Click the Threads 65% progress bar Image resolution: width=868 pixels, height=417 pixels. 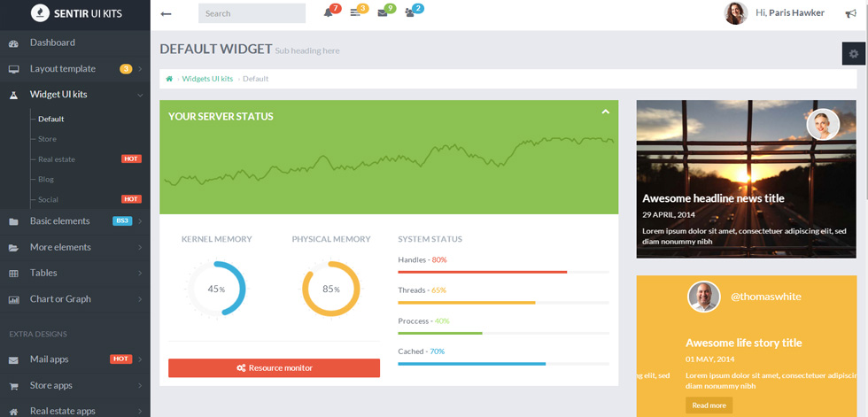click(503, 303)
